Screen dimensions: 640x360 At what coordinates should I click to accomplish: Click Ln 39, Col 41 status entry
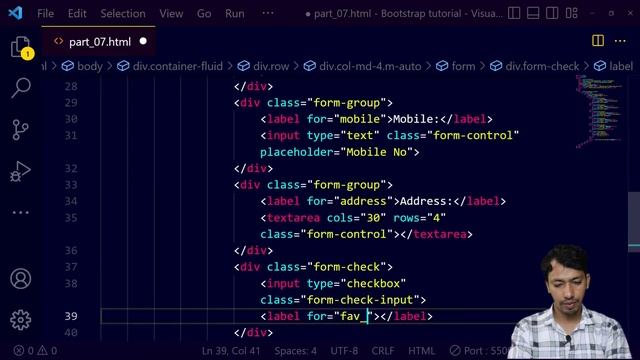[231, 351]
